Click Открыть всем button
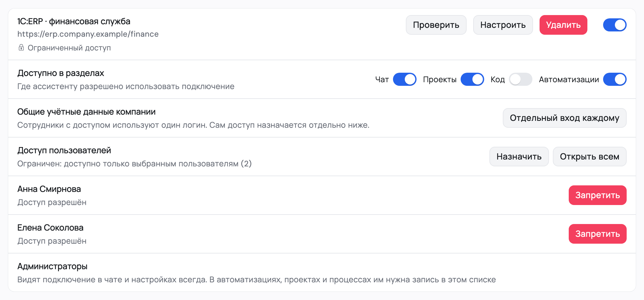Screen dimensions: 644x300 coord(589,157)
